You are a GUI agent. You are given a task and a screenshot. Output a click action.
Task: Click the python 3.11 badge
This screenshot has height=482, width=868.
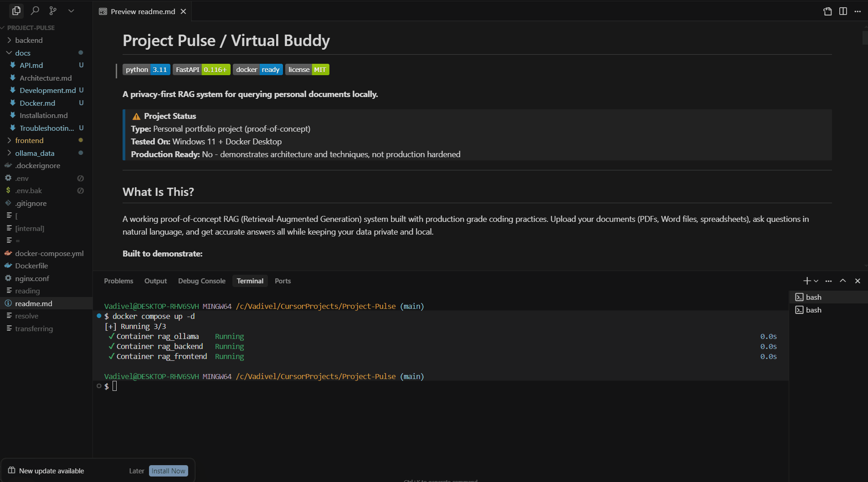[146, 69]
